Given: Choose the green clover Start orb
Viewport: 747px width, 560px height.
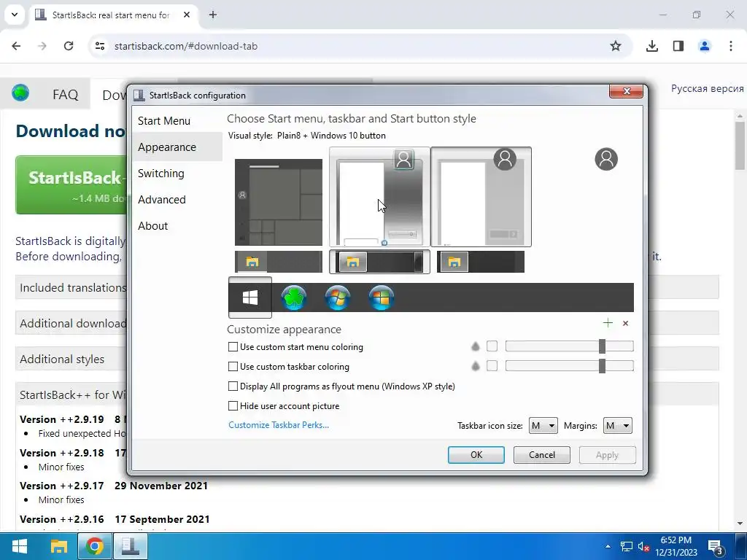Looking at the screenshot, I should [294, 298].
